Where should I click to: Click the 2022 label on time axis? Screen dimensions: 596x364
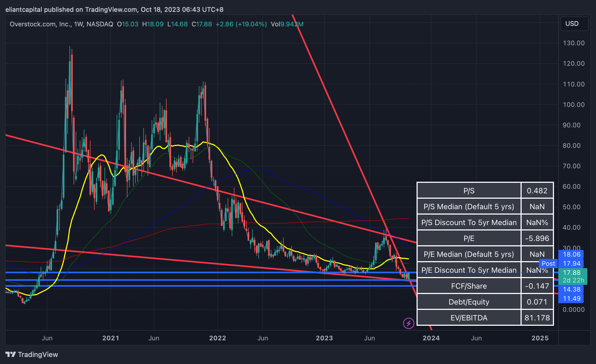point(217,338)
